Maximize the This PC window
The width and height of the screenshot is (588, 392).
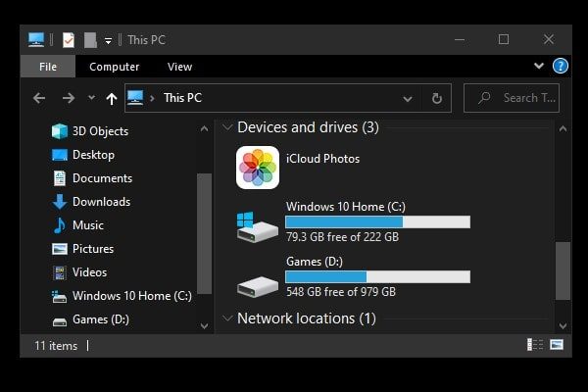(x=504, y=39)
